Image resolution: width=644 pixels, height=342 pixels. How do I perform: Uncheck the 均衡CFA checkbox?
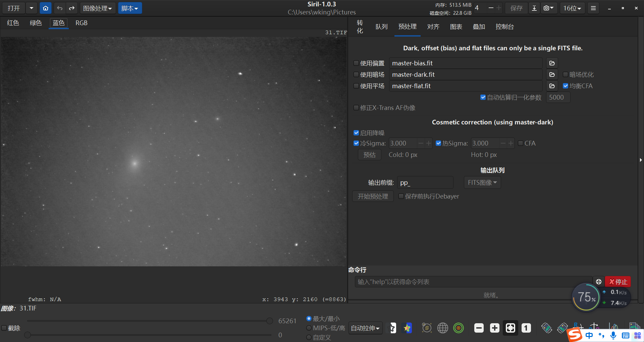pos(566,86)
